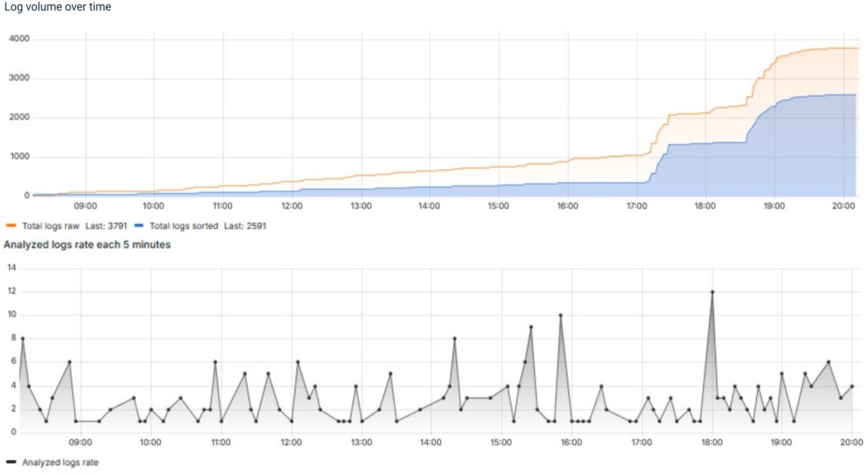Click the data point of 10 just before 16:00
Image resolution: width=868 pixels, height=475 pixels.
pyautogui.click(x=560, y=315)
